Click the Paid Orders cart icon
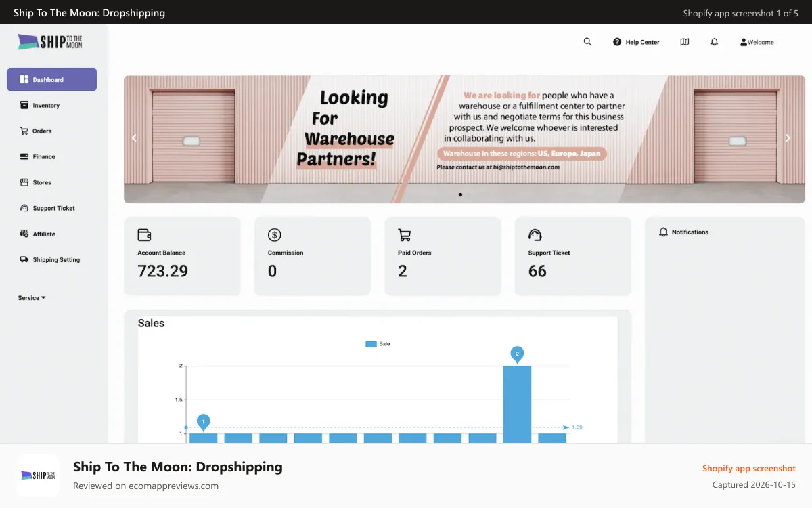Screen dimensions: 812x508 pos(405,235)
